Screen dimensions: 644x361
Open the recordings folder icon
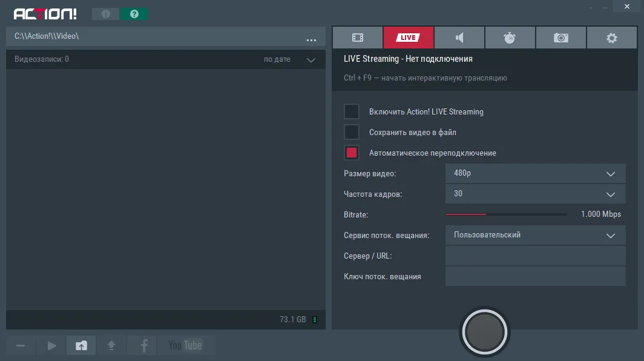coord(81,345)
